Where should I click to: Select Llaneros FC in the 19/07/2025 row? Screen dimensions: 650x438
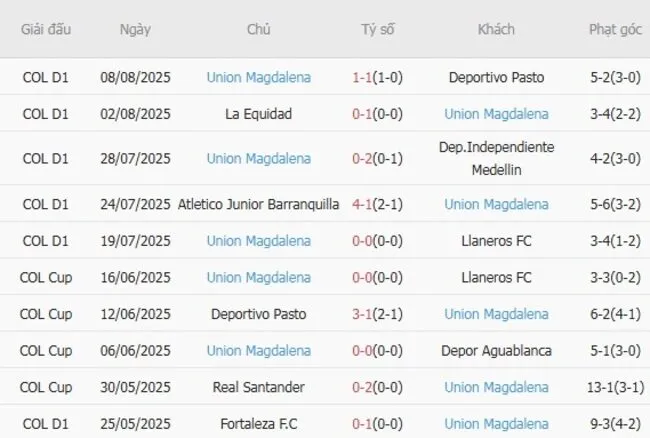tap(496, 241)
